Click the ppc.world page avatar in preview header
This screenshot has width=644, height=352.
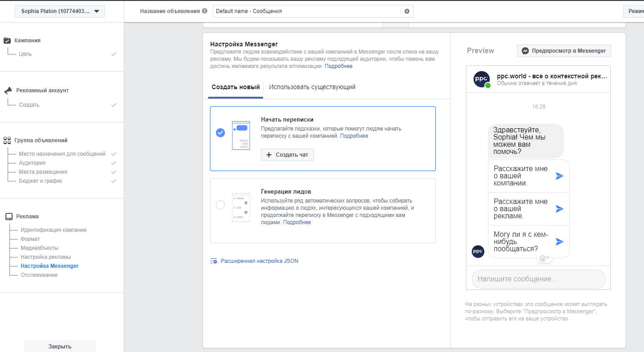coord(482,79)
